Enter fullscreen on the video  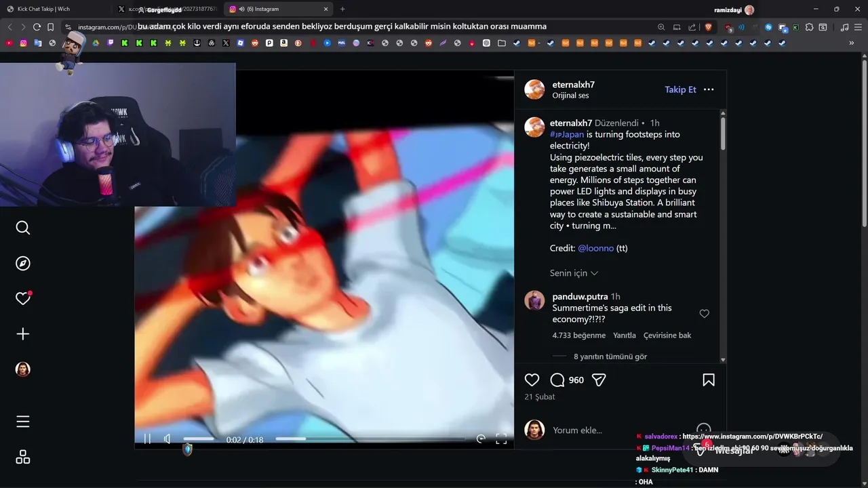[501, 439]
